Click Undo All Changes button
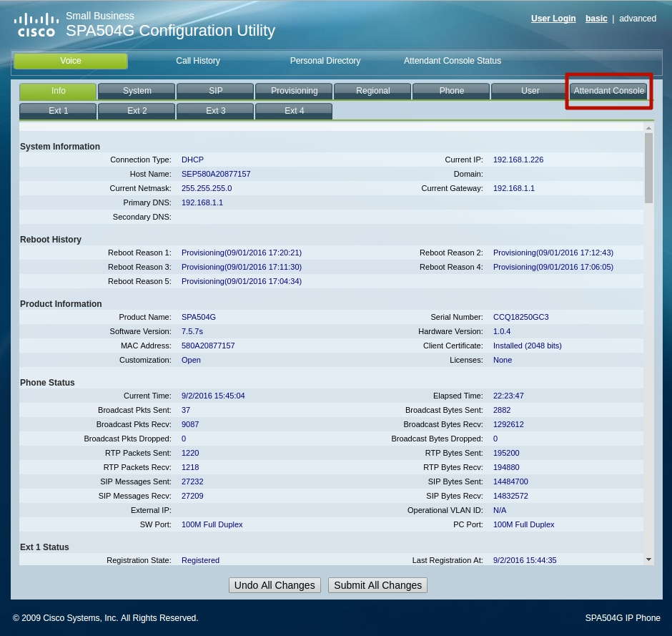672x636 pixels. 275,585
